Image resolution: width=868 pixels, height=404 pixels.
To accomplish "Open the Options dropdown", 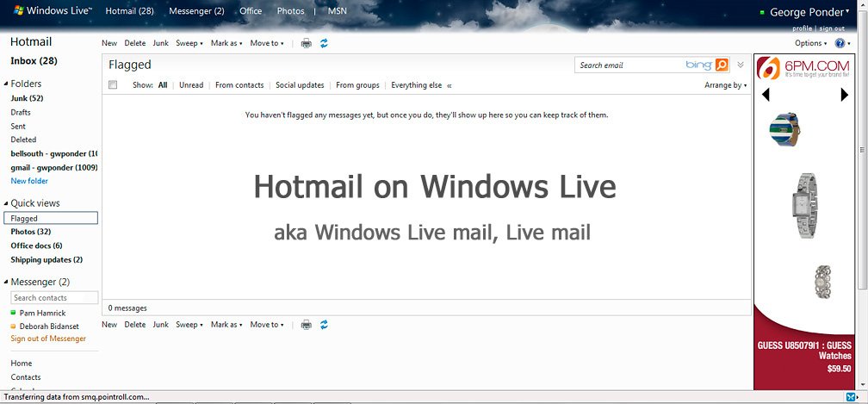I will tap(811, 43).
